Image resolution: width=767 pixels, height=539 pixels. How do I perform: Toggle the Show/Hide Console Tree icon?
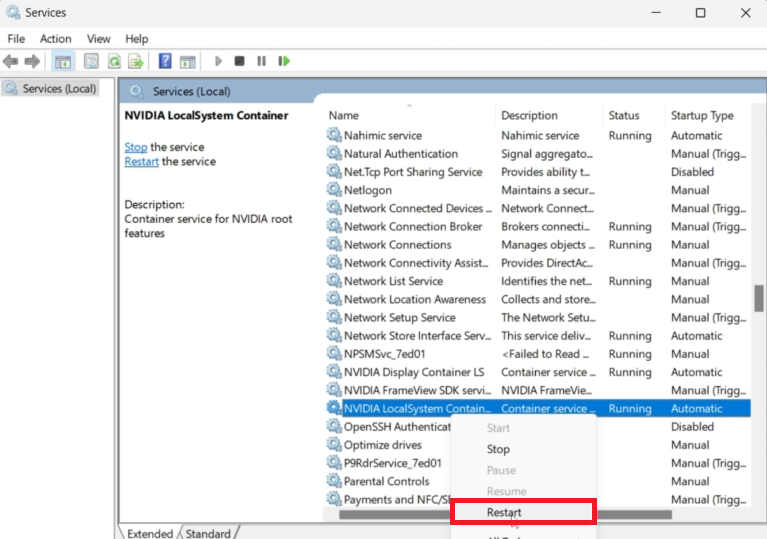pyautogui.click(x=63, y=61)
